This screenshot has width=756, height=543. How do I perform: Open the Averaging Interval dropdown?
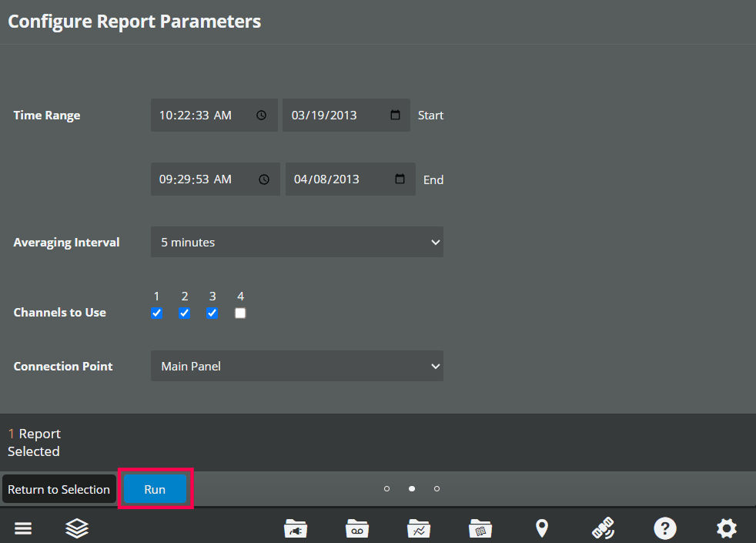297,242
